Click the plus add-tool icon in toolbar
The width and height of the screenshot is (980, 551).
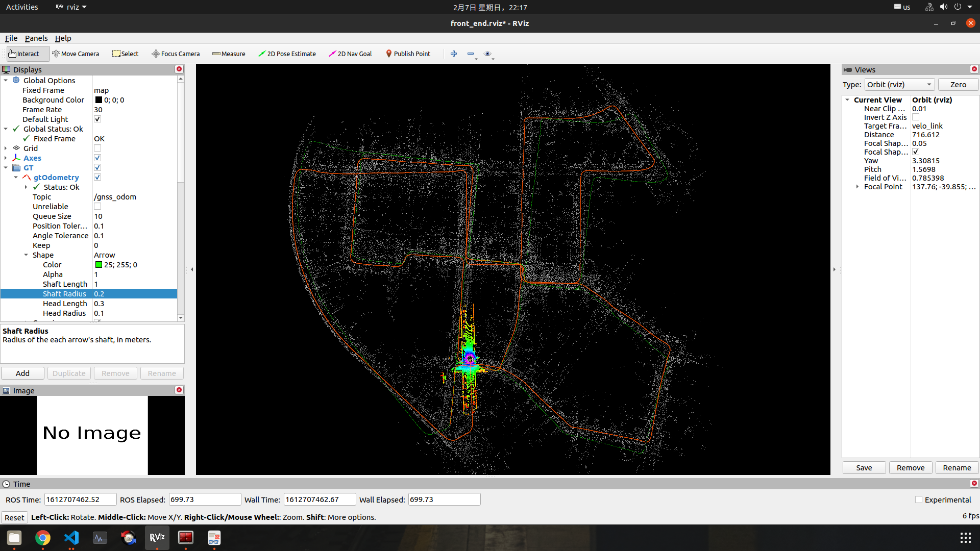454,54
